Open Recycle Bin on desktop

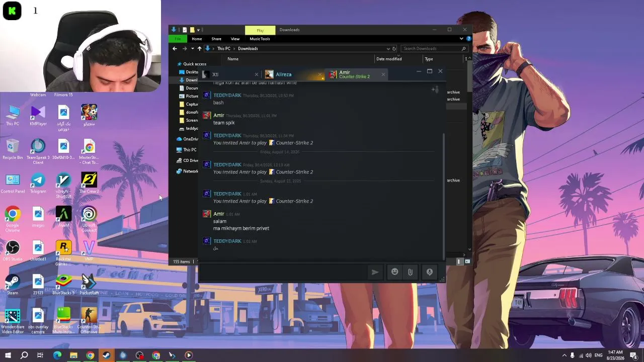pos(13,150)
